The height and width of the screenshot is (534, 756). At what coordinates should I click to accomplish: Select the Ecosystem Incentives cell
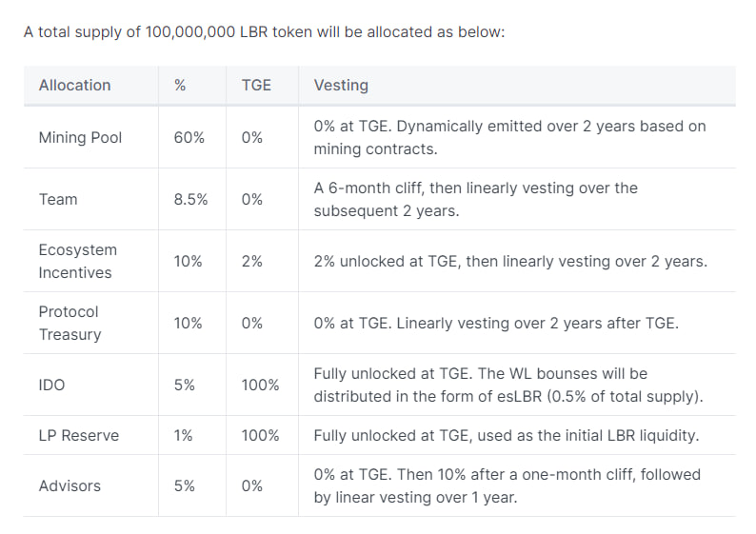[x=78, y=261]
